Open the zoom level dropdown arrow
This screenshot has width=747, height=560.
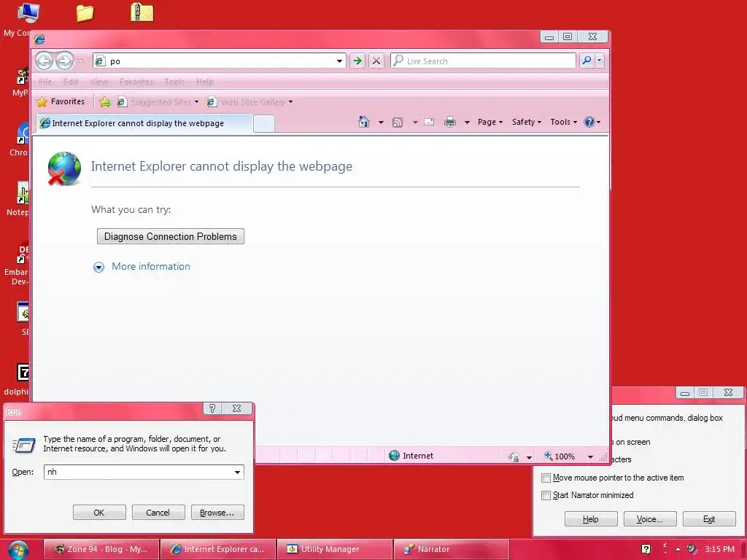pos(590,456)
